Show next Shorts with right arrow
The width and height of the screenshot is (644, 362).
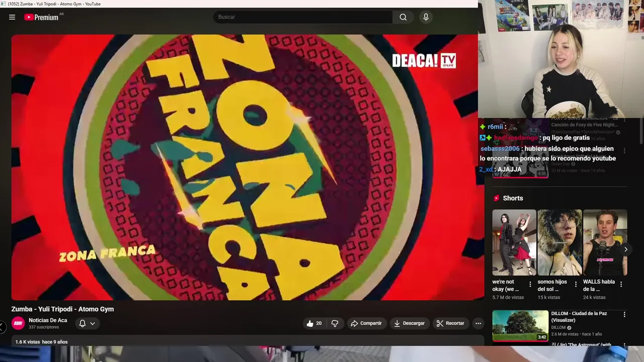[x=625, y=249]
